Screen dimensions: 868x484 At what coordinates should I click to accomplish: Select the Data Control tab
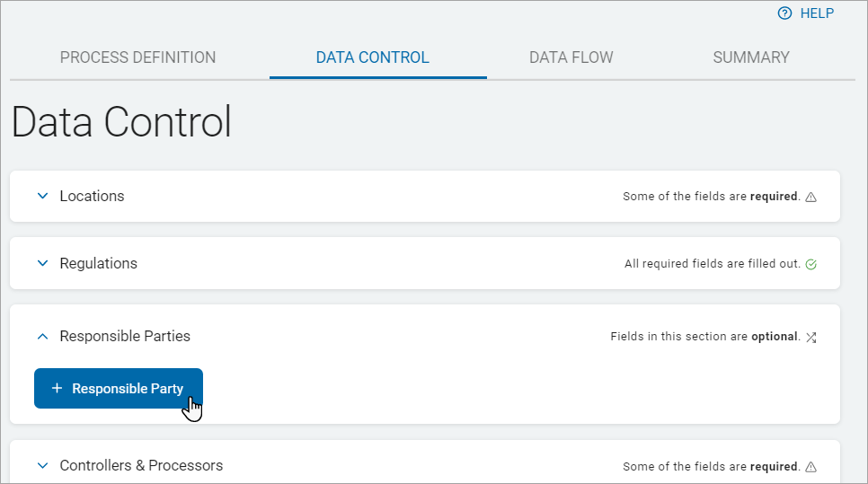[372, 57]
